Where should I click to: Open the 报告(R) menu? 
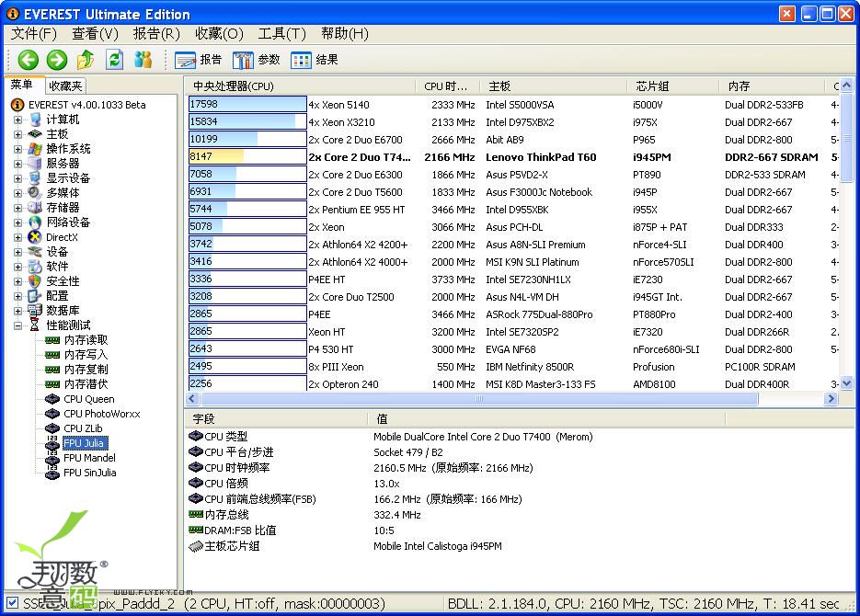coord(156,34)
